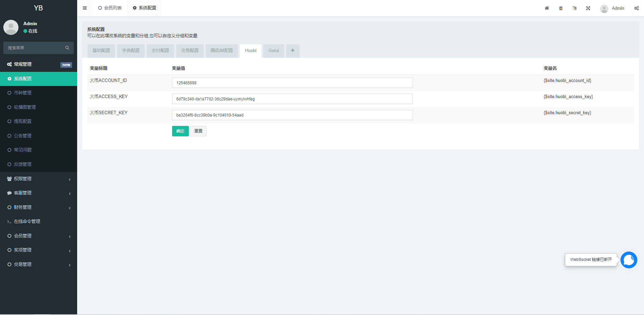
Task: Expand the 会员管理 sidebar menu
Action: (39, 236)
